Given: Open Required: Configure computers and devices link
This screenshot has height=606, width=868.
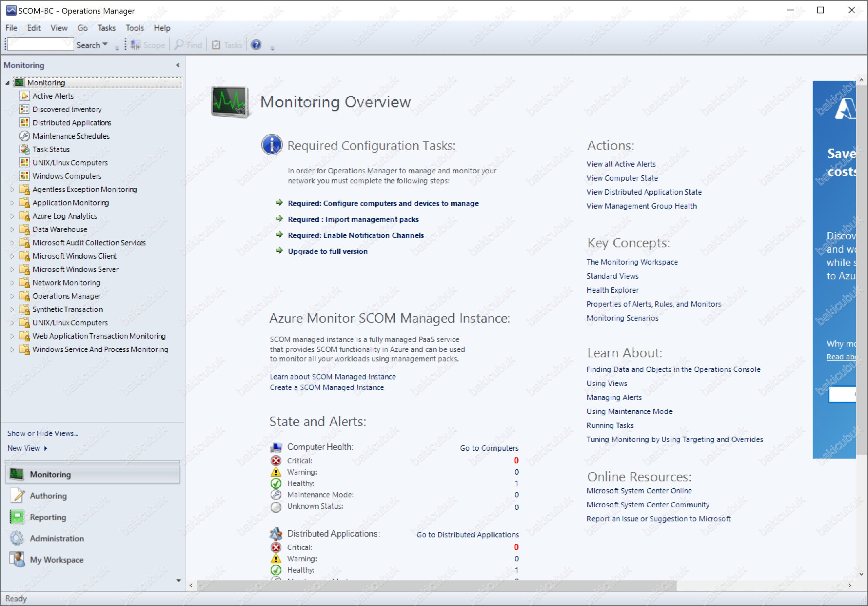Looking at the screenshot, I should coord(383,203).
